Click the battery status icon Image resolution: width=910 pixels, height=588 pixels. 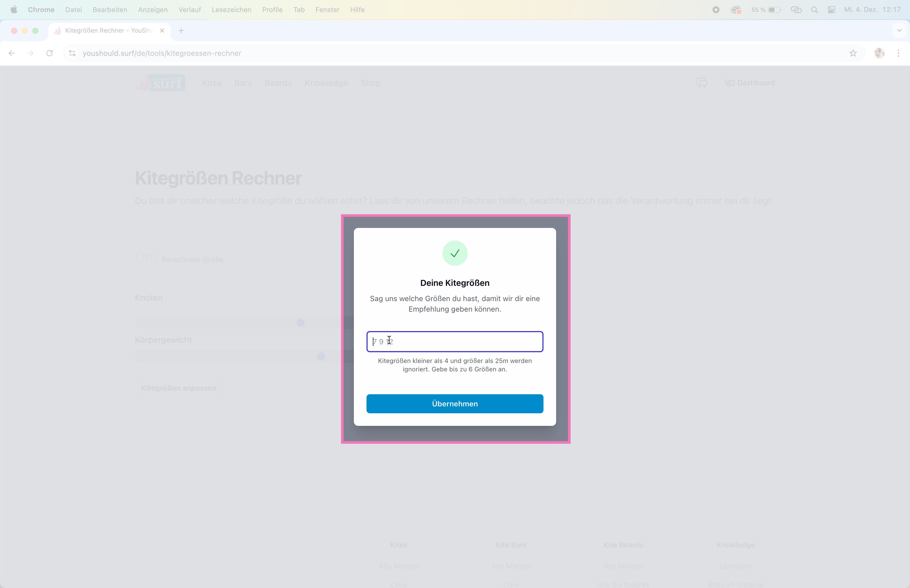coord(775,9)
